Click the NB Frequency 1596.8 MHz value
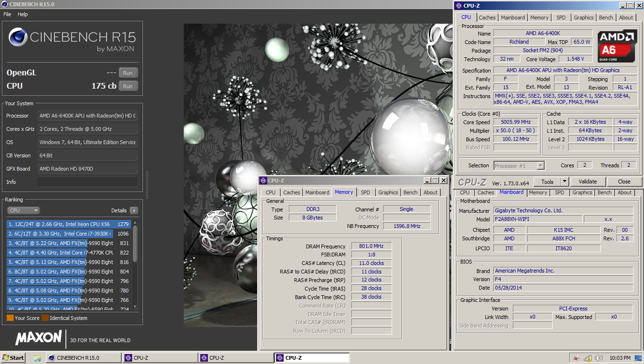Screen dimensions: 644x364 click(407, 226)
